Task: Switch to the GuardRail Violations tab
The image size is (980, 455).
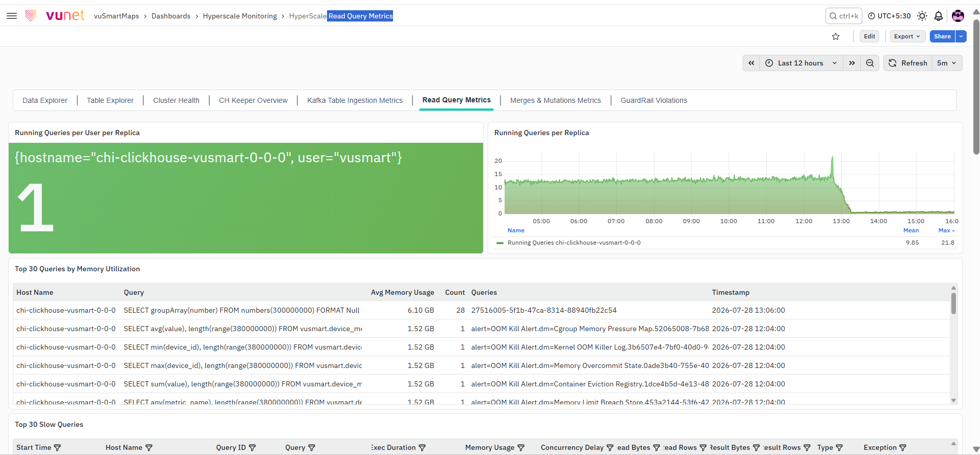Action: [654, 100]
